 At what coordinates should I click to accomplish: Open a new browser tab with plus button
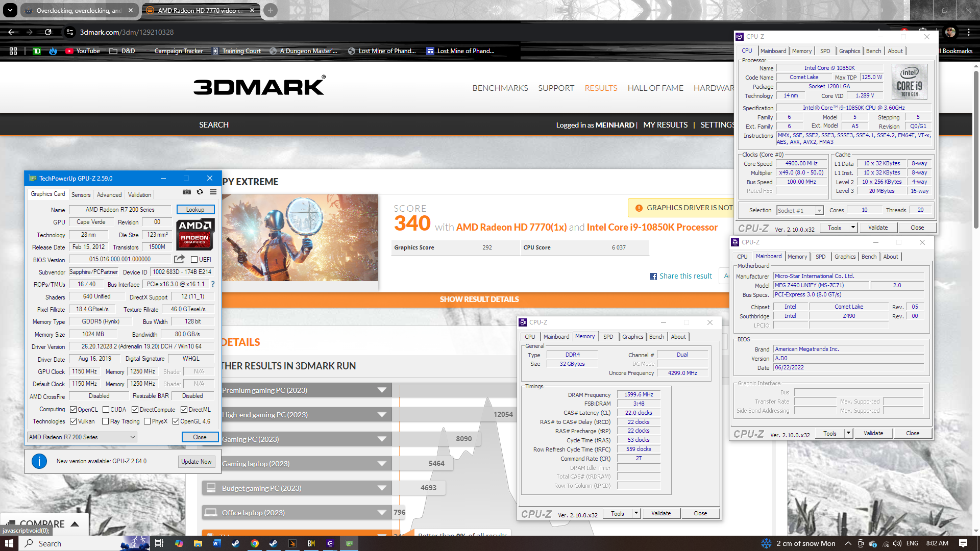pyautogui.click(x=271, y=10)
